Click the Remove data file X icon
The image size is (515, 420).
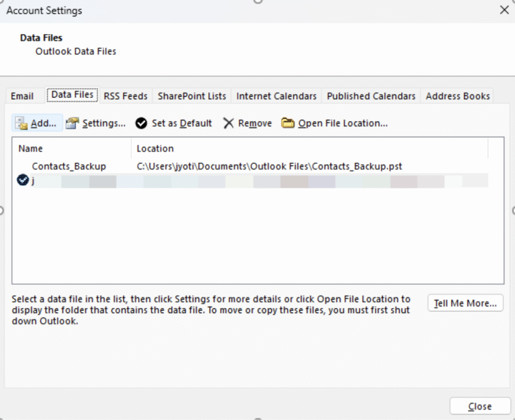pyautogui.click(x=229, y=123)
